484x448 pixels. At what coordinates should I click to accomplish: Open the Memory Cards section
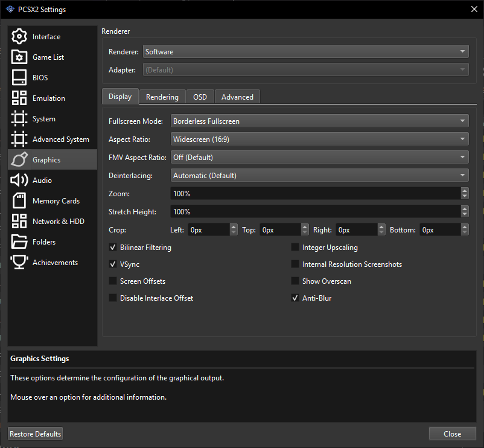pos(18,200)
